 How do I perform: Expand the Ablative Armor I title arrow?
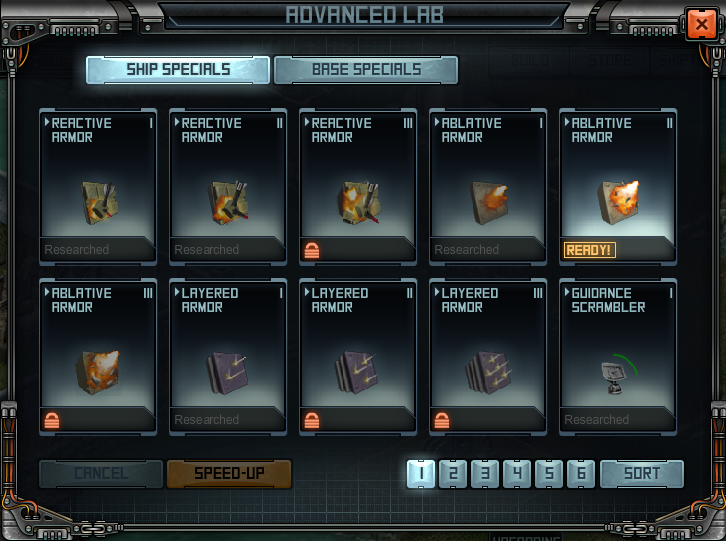point(437,122)
